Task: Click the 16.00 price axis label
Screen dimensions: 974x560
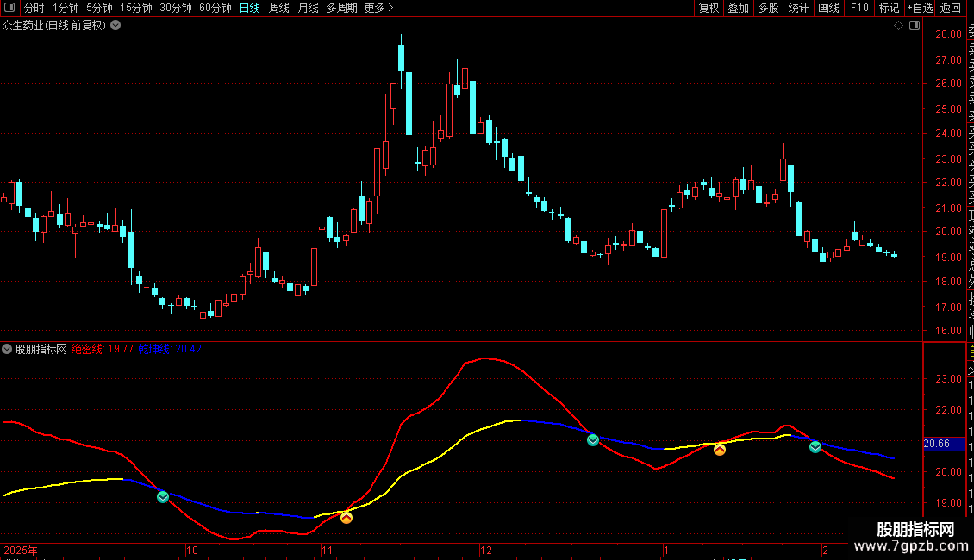Action: (x=948, y=331)
